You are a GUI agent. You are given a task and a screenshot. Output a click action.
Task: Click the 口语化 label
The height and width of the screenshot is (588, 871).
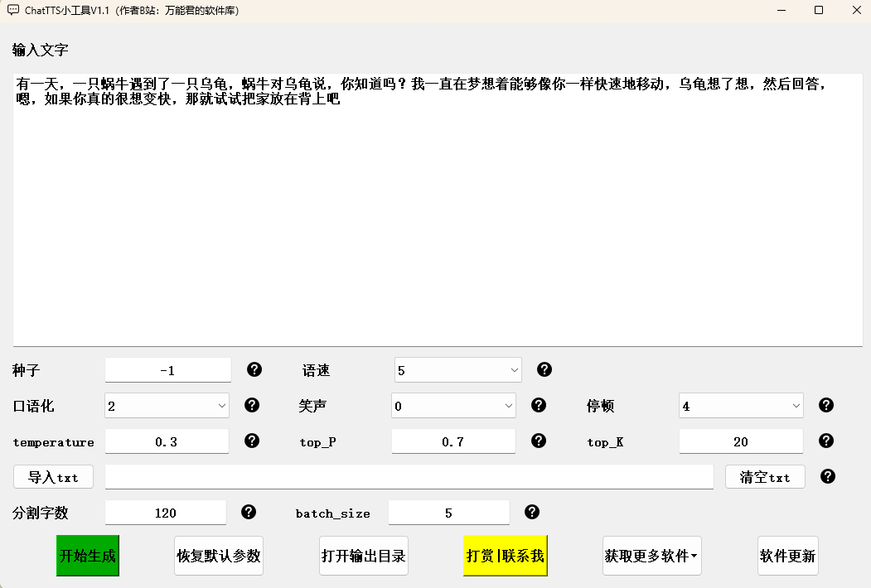pos(33,406)
